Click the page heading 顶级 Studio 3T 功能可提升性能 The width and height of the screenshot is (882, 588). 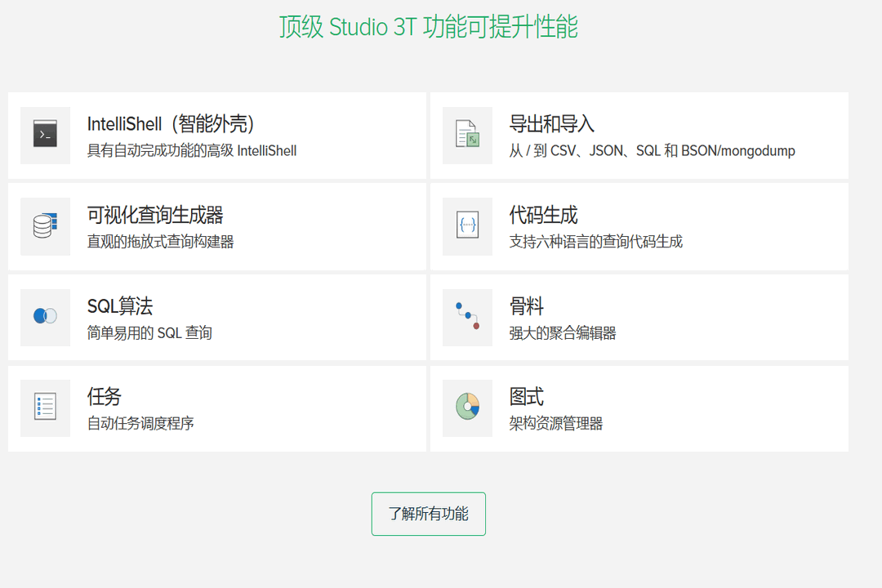point(429,27)
